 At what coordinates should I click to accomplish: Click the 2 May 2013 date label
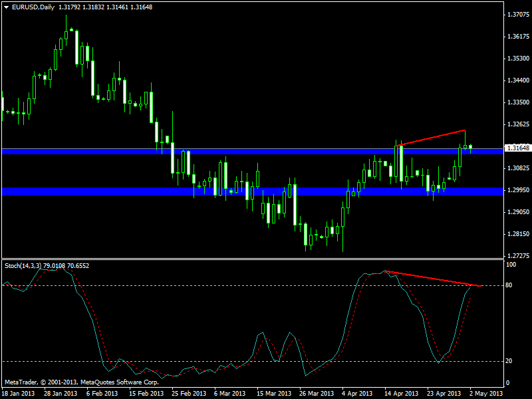coord(486,394)
